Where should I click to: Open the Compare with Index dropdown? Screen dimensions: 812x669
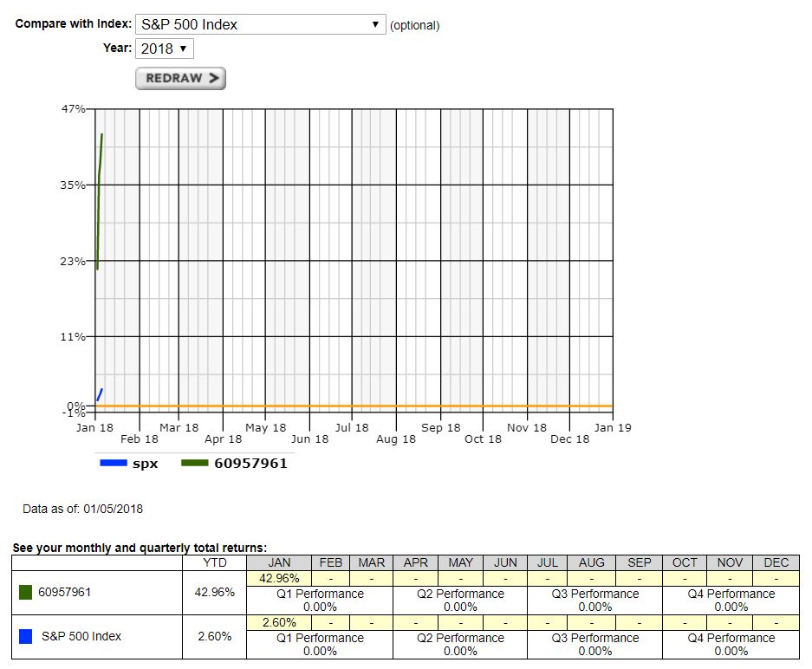[261, 24]
